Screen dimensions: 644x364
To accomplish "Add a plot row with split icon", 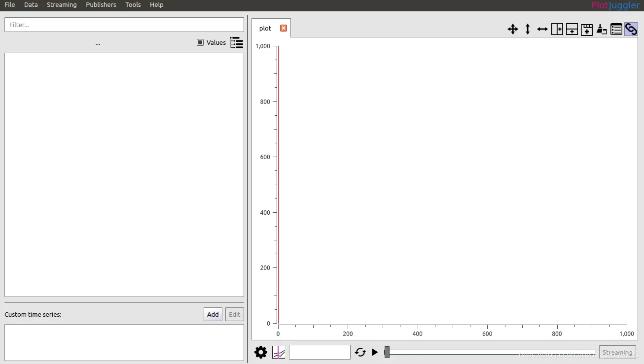I will point(572,29).
